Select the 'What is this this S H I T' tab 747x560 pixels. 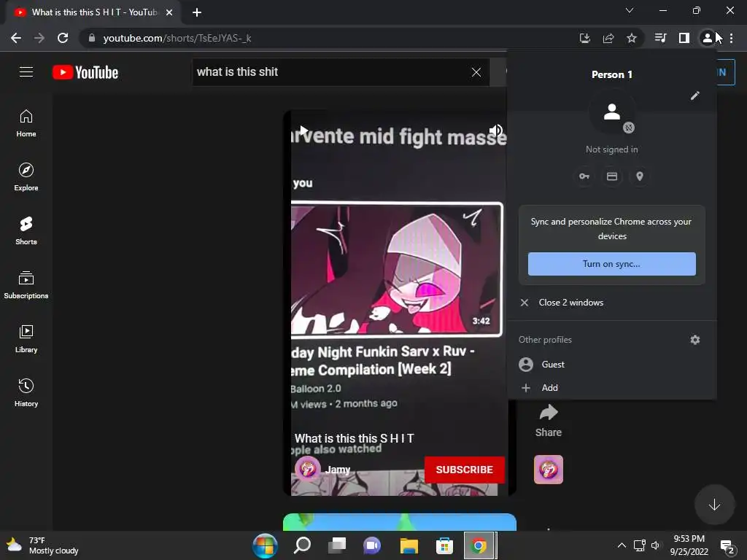coord(93,12)
